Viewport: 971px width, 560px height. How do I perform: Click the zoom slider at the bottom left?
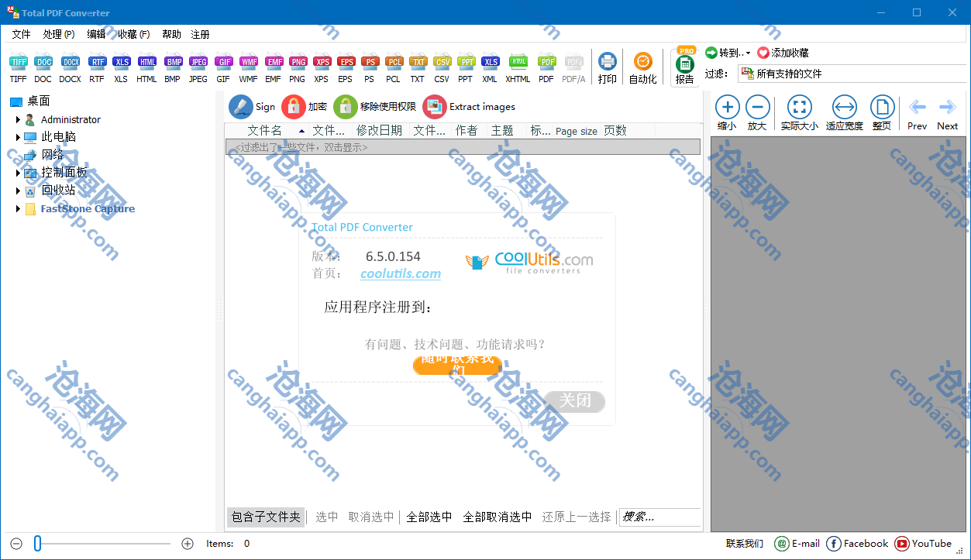(38, 544)
